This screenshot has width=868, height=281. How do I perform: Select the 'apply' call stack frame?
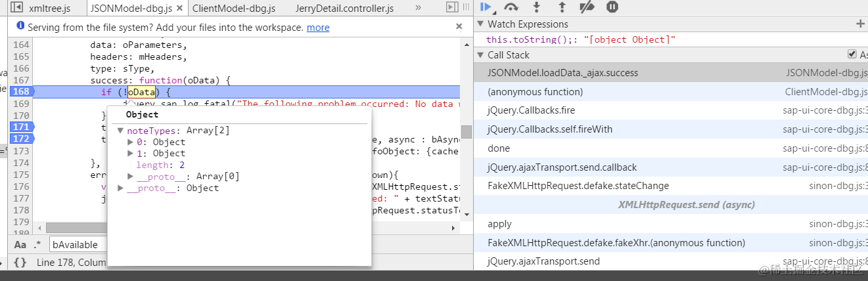[x=670, y=224]
